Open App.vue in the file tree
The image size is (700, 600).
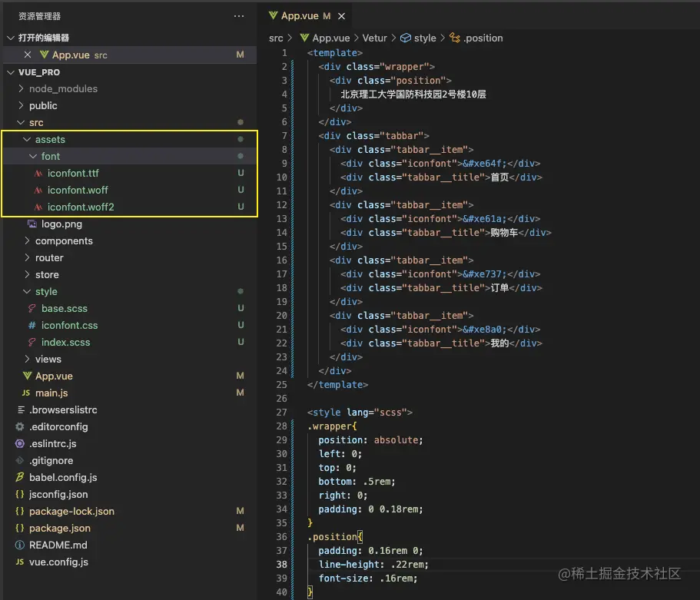pos(54,376)
